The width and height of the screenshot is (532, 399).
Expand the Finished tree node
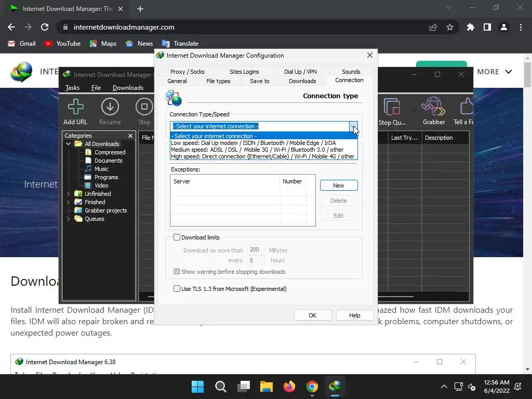(68, 202)
